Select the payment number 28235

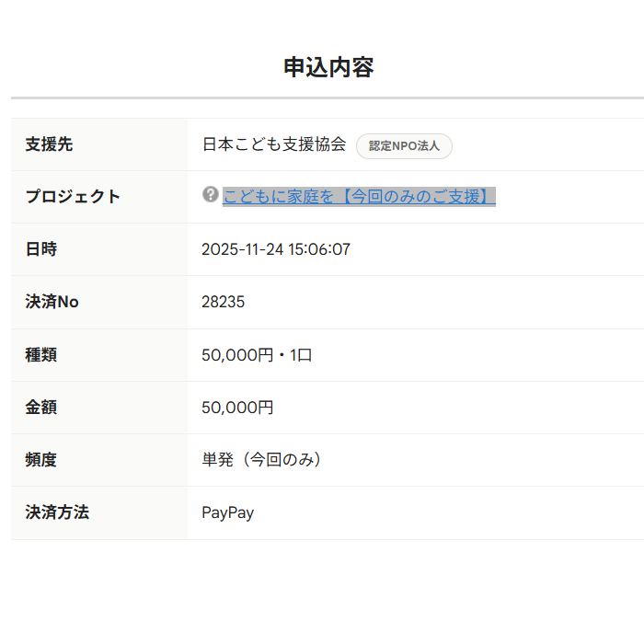pyautogui.click(x=224, y=302)
